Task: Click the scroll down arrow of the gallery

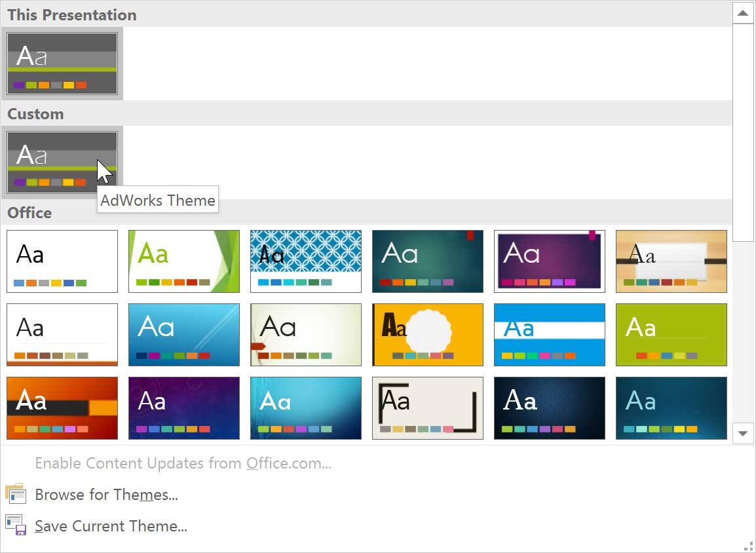Action: click(743, 433)
